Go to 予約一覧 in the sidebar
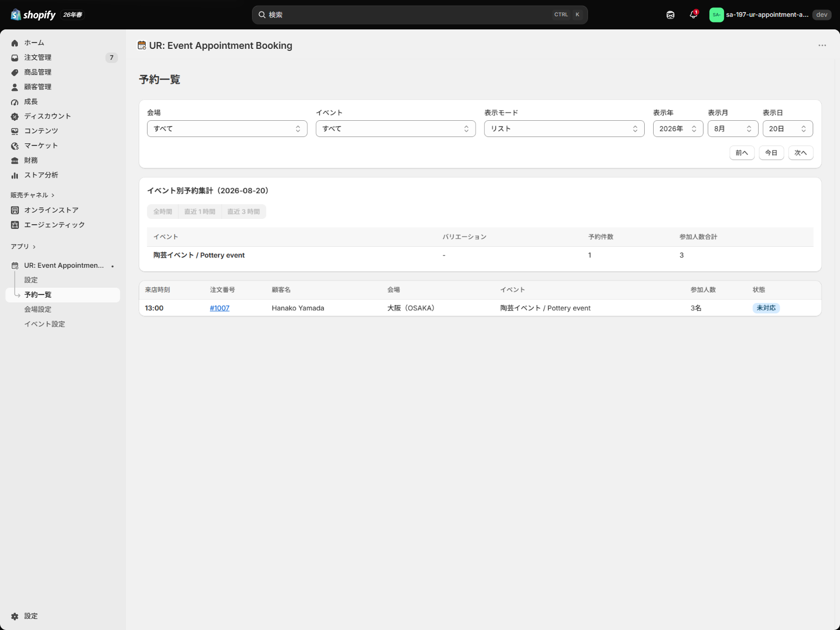Screen dimensions: 840x630 pos(63,295)
